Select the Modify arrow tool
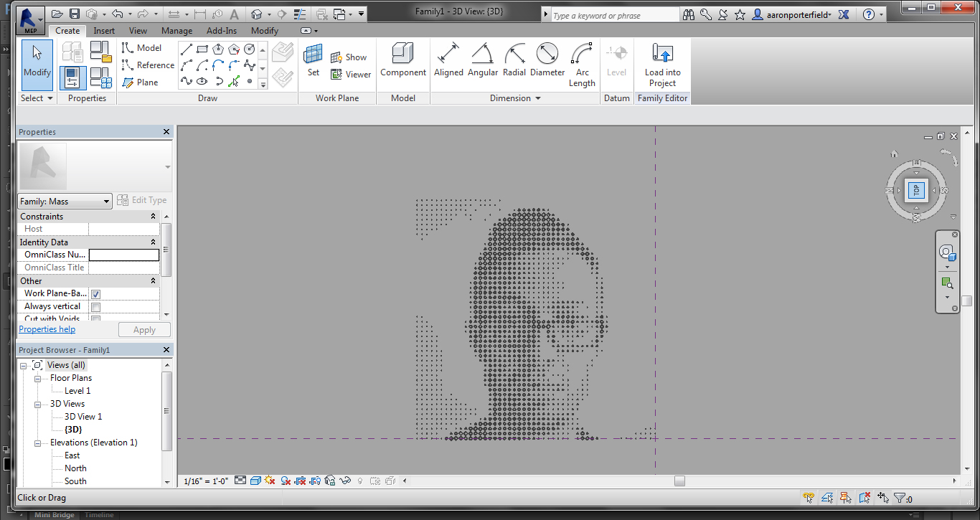The width and height of the screenshot is (980, 520). pos(37,65)
